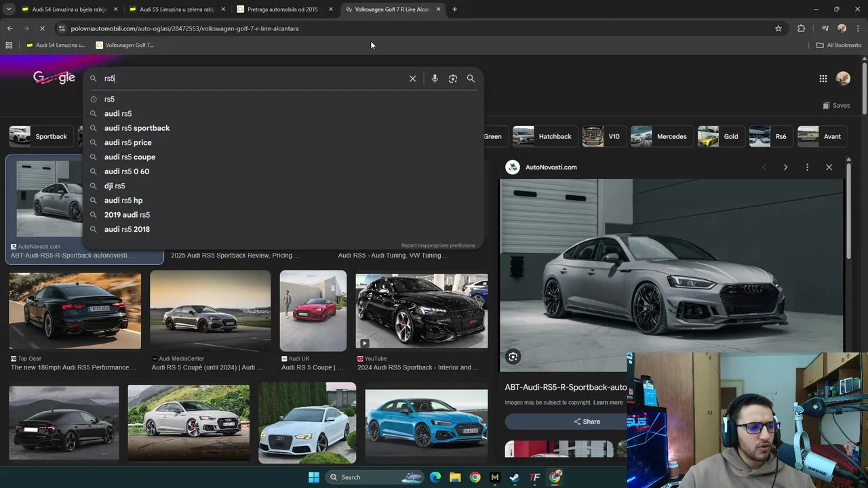Launch Microsoft Edge from taskbar
This screenshot has width=868, height=488.
(x=435, y=477)
